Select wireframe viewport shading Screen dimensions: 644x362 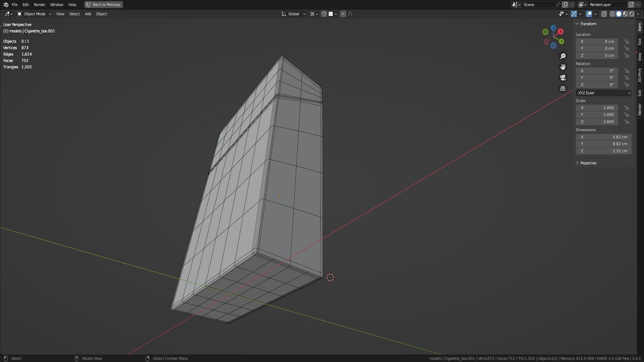pos(612,14)
